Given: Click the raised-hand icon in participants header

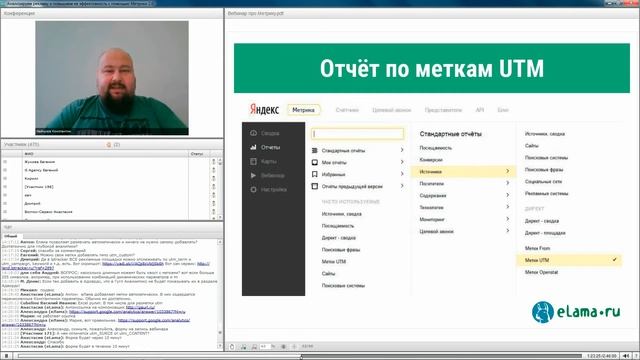Looking at the screenshot, I should 109,144.
